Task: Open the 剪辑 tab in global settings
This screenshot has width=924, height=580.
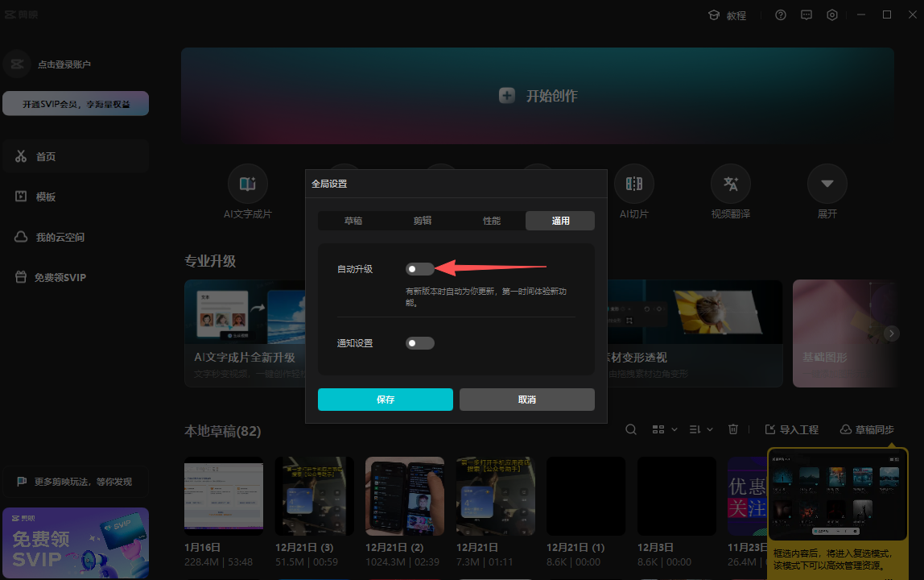Action: [422, 221]
